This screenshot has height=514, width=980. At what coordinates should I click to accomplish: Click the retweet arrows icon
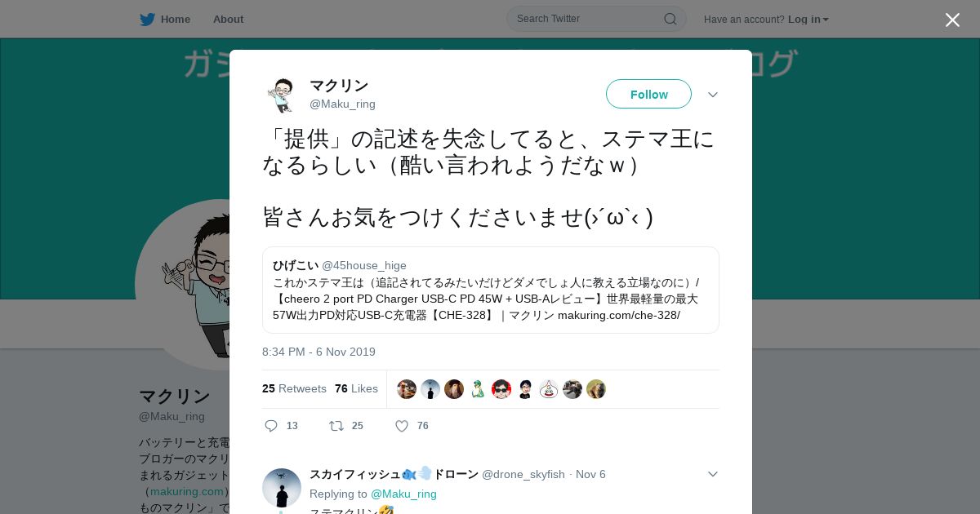pos(336,426)
